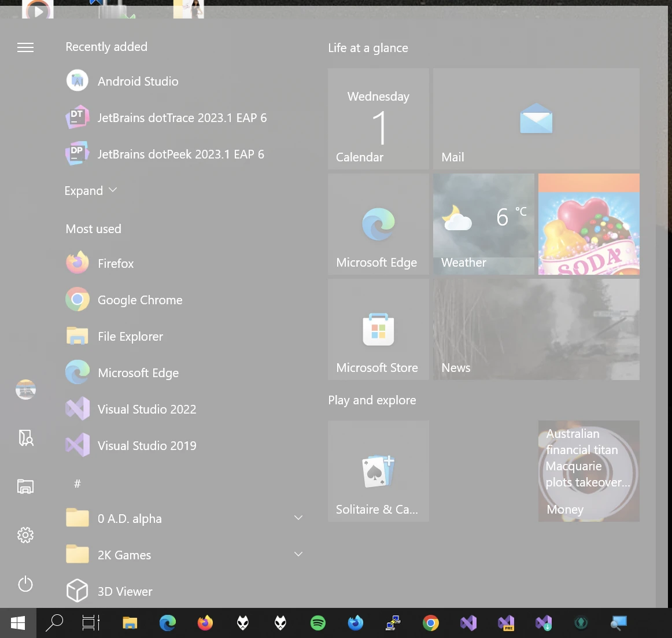Image resolution: width=672 pixels, height=638 pixels.
Task: Click Expand under Recently added
Action: click(x=90, y=190)
